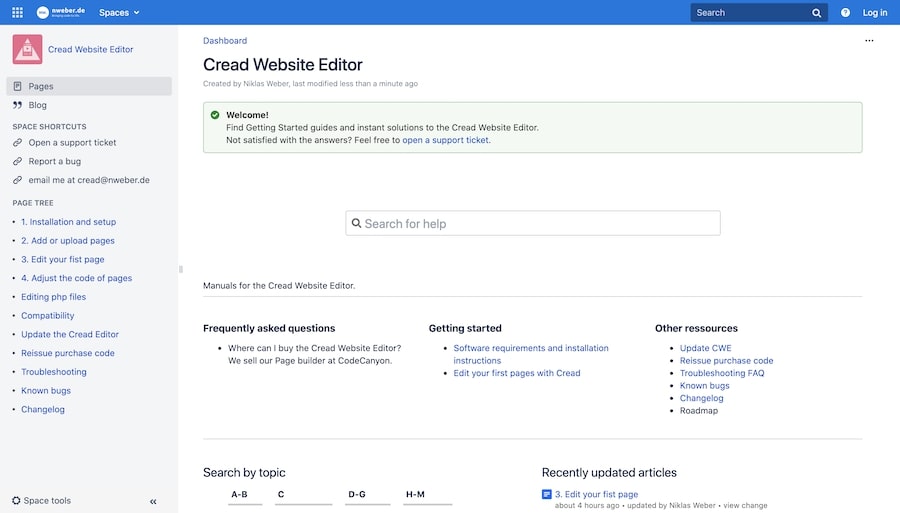Click the Blog quote icon in sidebar
Screen dimensions: 900x513
click(x=17, y=105)
